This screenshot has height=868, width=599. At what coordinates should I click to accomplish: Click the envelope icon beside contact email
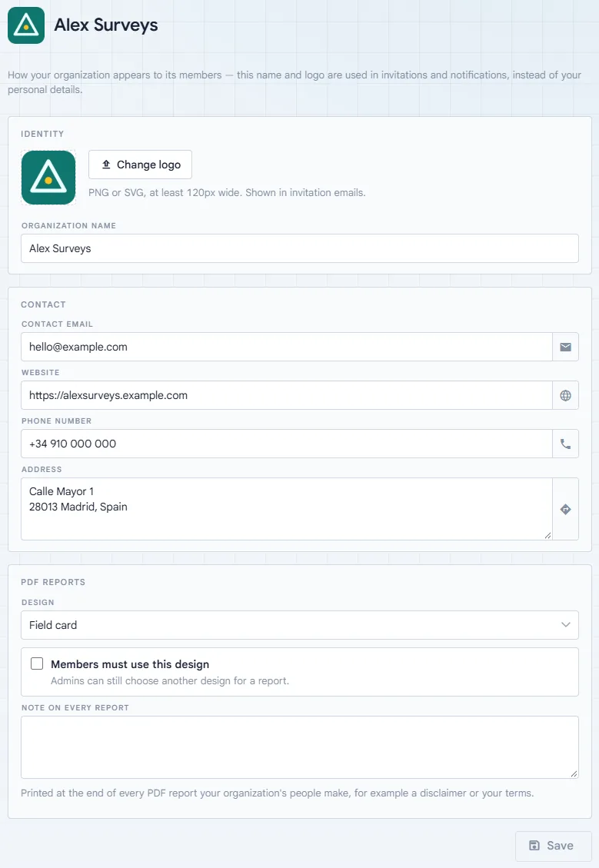[x=565, y=347]
